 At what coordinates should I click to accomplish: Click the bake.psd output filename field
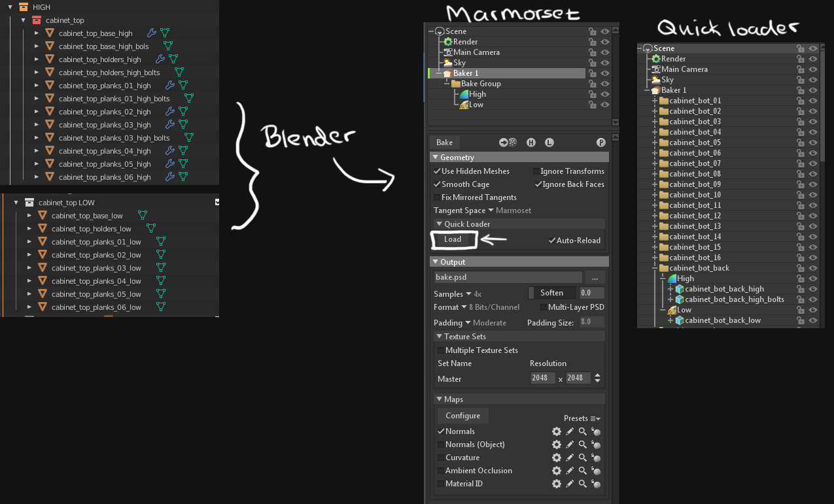pyautogui.click(x=508, y=277)
